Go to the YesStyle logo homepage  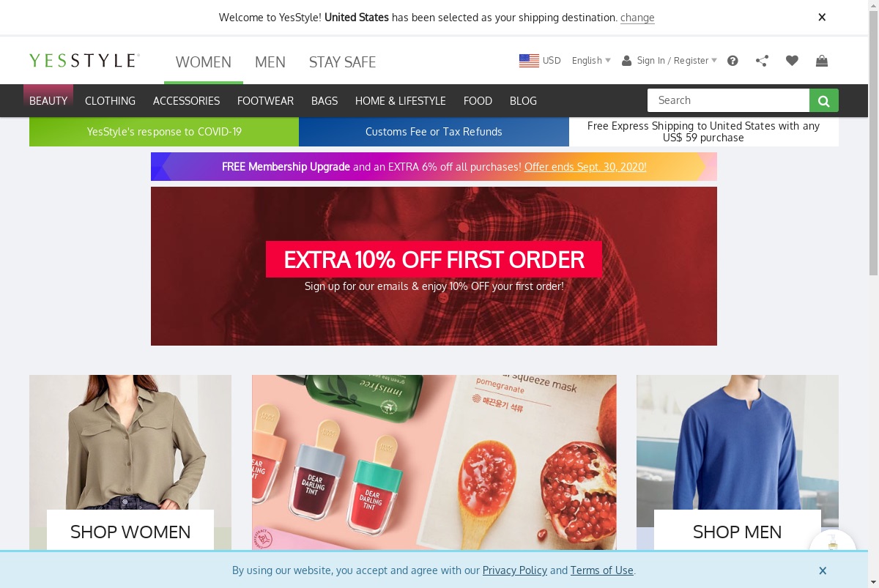click(x=84, y=60)
